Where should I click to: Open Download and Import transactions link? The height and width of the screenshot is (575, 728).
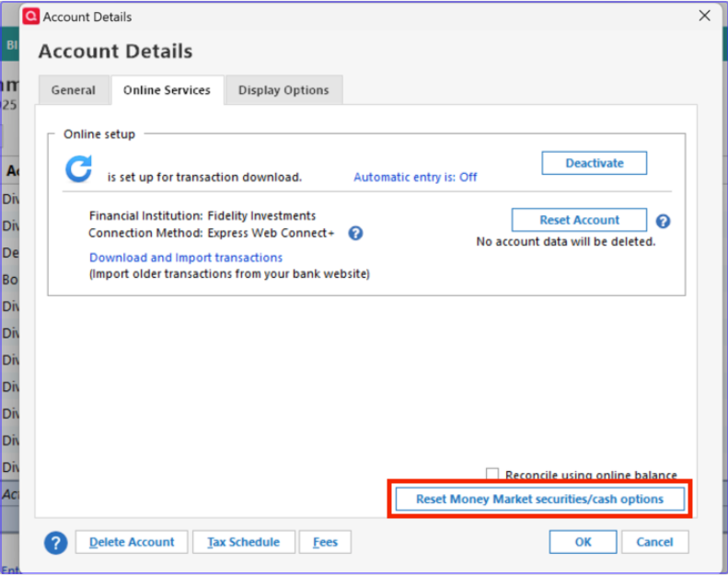point(186,258)
